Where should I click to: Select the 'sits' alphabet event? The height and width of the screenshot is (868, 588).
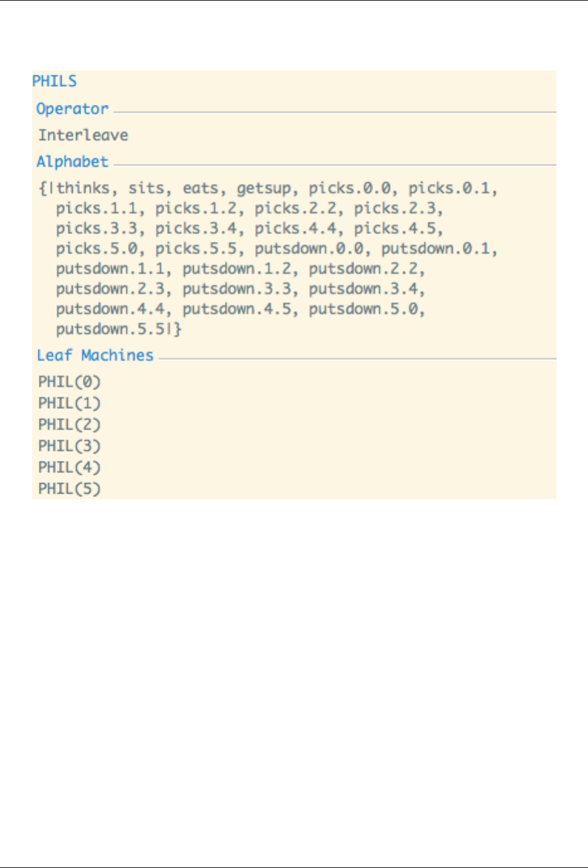tap(146, 188)
